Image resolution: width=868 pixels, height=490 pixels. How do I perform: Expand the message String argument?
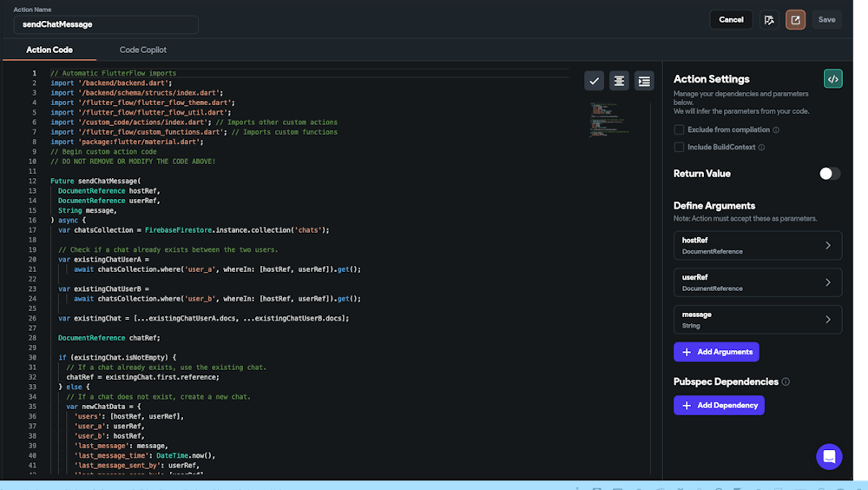click(827, 320)
